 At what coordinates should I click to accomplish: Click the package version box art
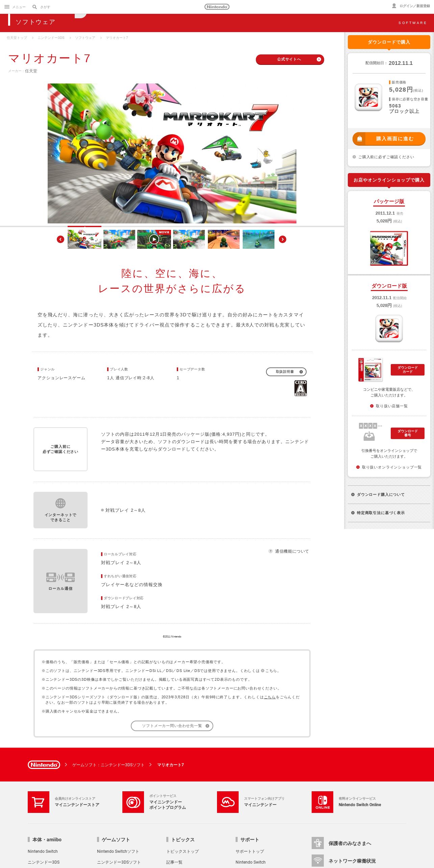pyautogui.click(x=389, y=248)
